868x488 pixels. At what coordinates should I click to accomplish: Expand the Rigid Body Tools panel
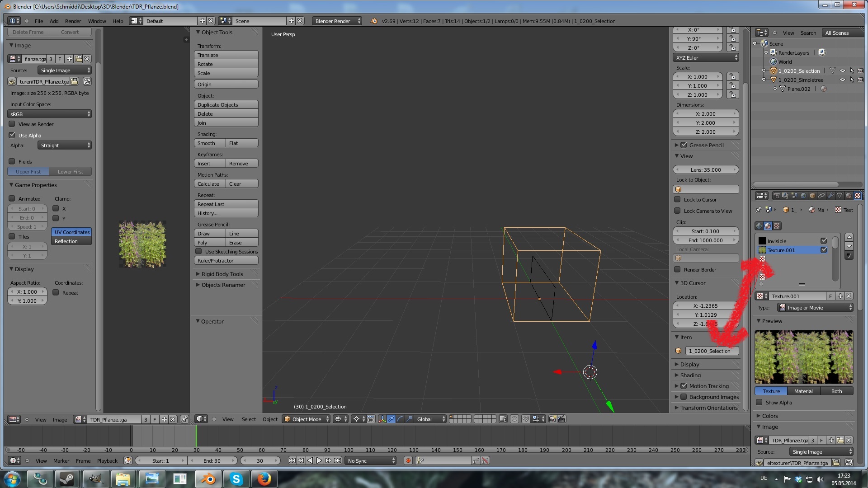click(222, 274)
